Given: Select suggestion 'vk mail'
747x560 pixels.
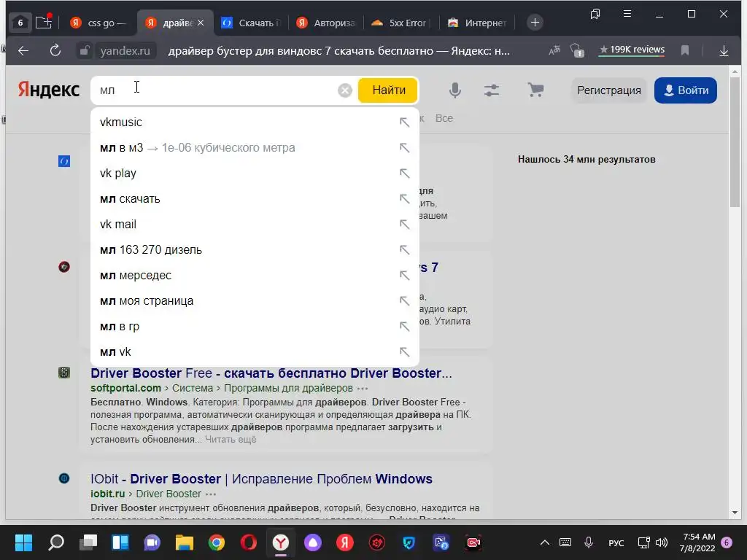Looking at the screenshot, I should coord(255,225).
